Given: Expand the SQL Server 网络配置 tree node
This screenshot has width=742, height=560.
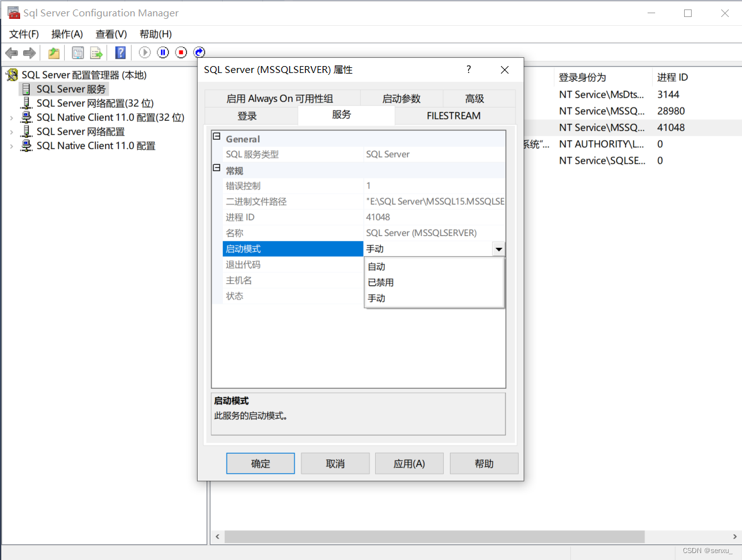Looking at the screenshot, I should (x=11, y=132).
